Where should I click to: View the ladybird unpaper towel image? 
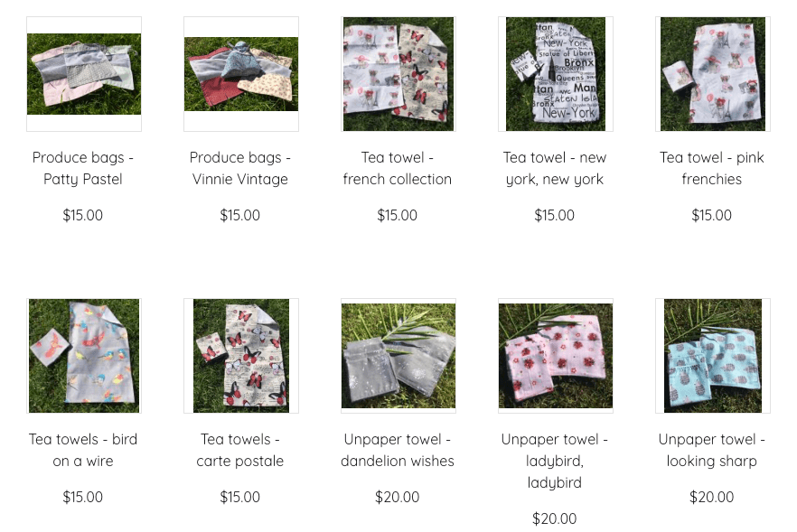click(x=556, y=356)
